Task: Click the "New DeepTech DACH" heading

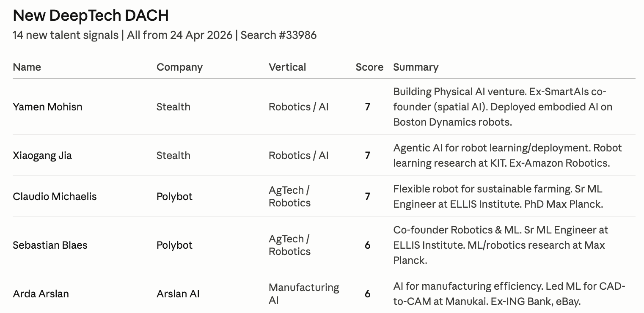Action: pyautogui.click(x=91, y=16)
